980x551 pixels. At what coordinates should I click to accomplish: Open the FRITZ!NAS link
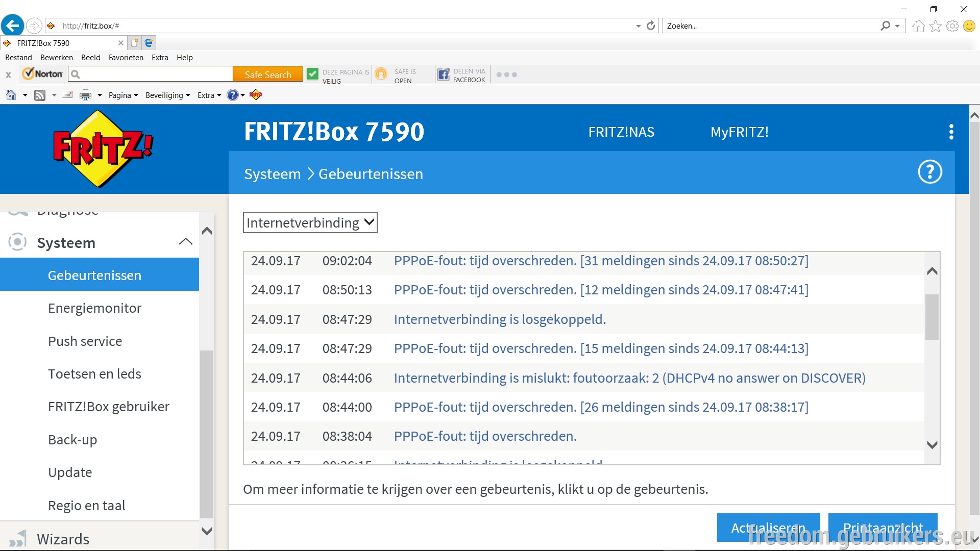tap(621, 132)
